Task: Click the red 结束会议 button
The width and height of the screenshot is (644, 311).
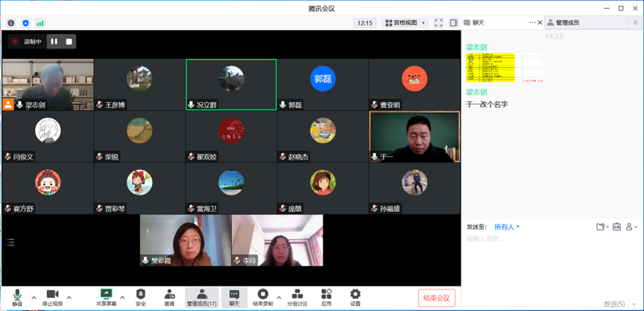Action: [437, 298]
